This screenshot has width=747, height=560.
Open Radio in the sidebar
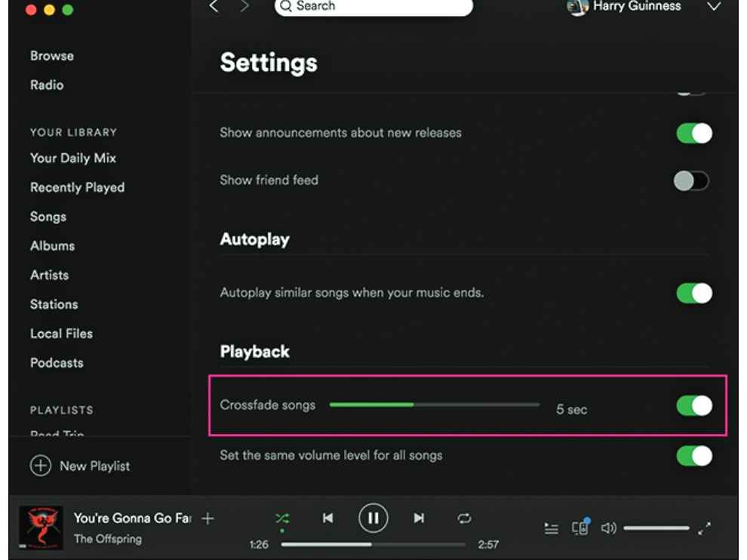pyautogui.click(x=47, y=85)
